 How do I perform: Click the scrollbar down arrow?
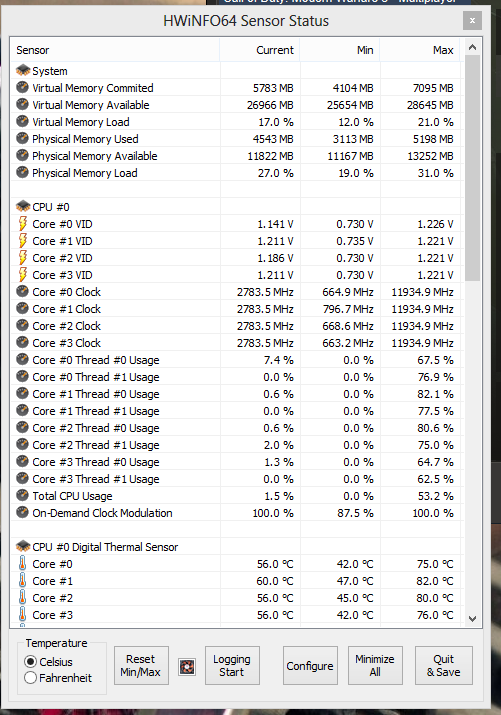point(472,619)
